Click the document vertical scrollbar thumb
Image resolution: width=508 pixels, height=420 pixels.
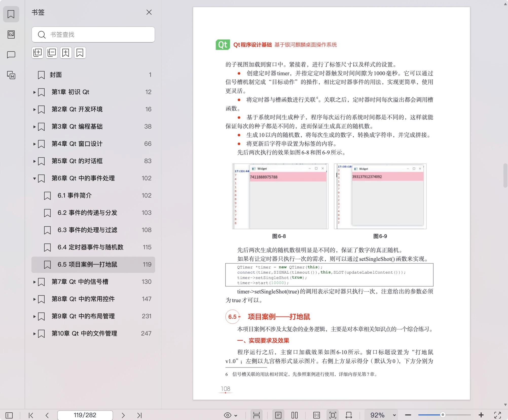(x=505, y=176)
